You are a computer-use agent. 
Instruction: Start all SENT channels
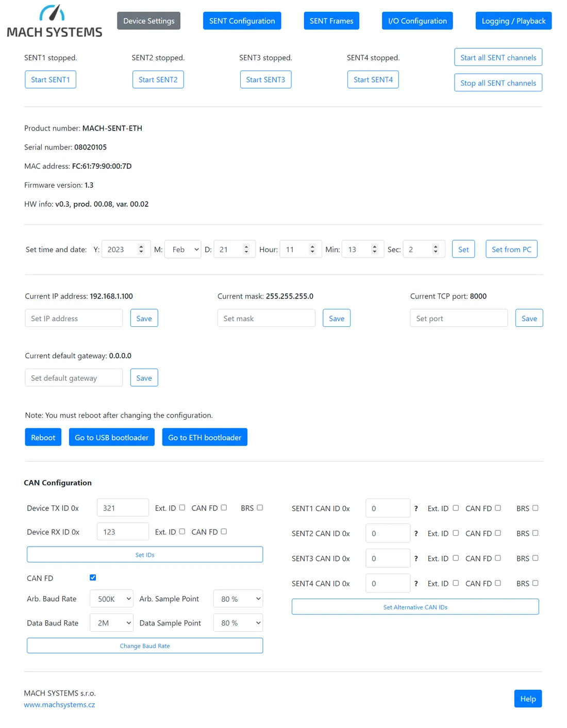498,57
